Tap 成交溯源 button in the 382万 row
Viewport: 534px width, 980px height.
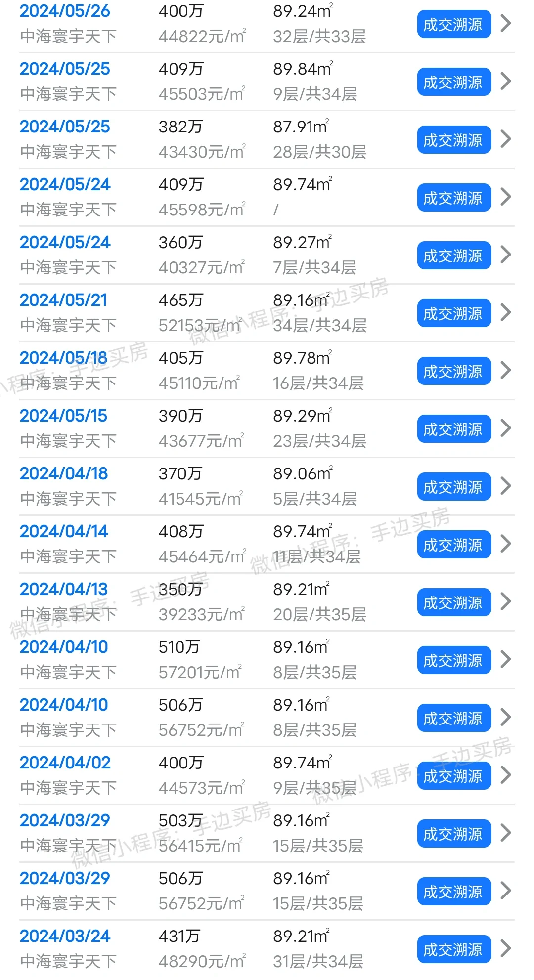[x=454, y=140]
